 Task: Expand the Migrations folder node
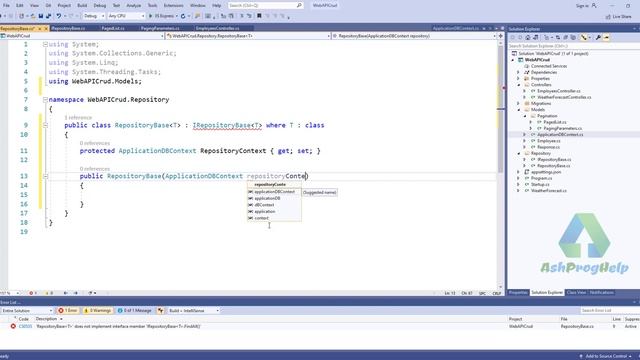click(519, 104)
